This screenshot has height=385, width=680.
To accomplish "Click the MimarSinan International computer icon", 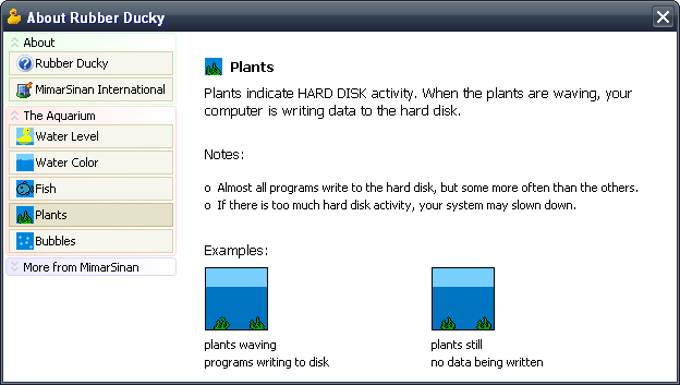I will tap(25, 90).
